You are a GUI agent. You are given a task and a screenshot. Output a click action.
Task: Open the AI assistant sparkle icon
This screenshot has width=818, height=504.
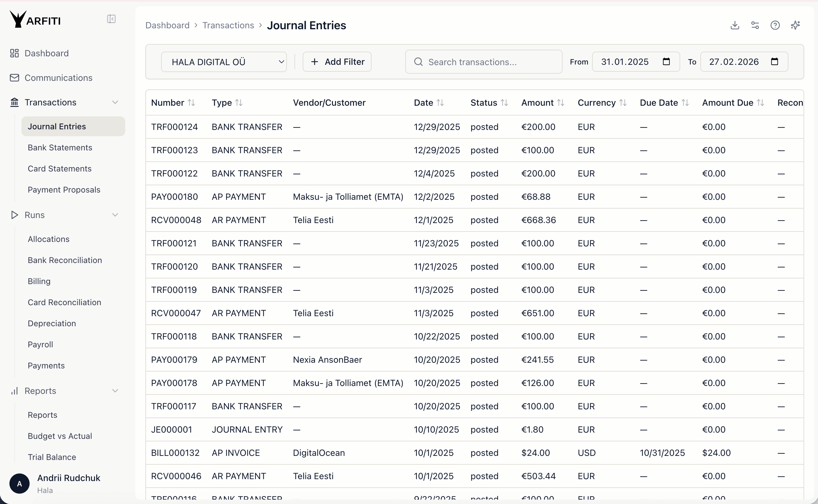[796, 25]
